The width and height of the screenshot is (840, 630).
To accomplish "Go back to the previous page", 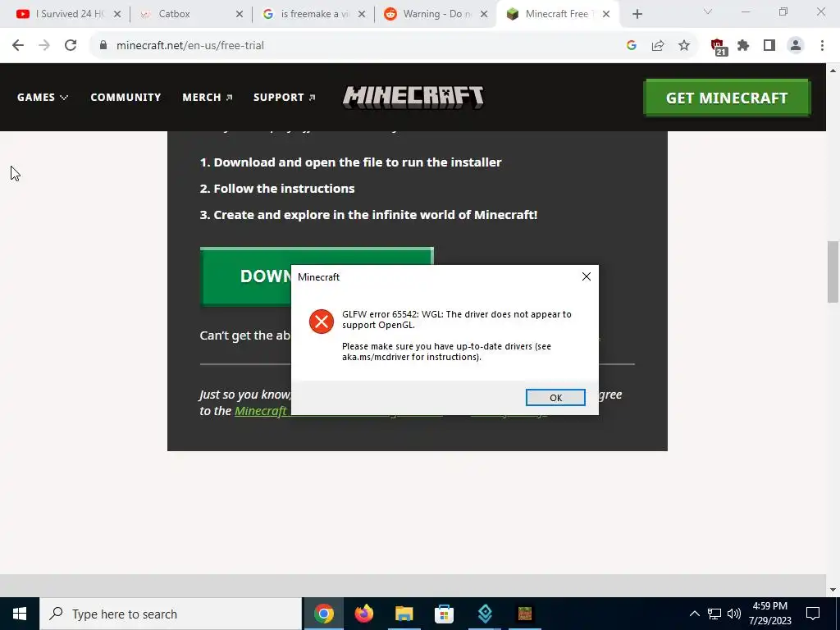I will pos(18,46).
